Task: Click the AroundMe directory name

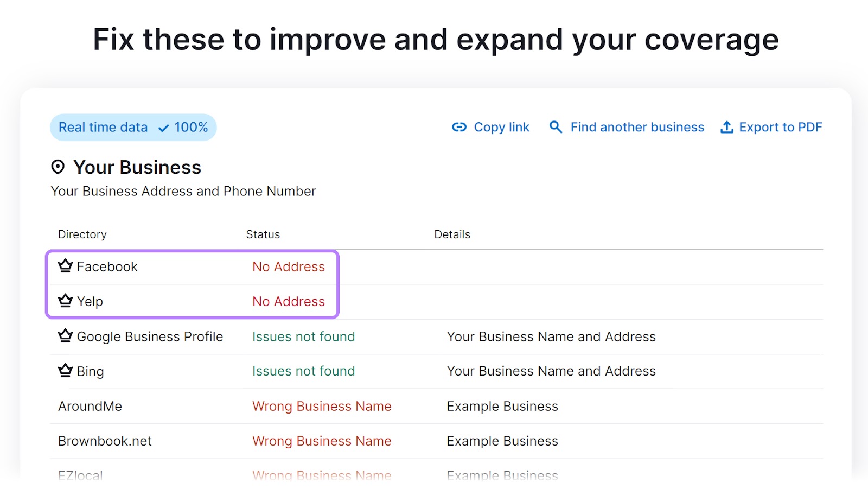Action: pos(90,406)
